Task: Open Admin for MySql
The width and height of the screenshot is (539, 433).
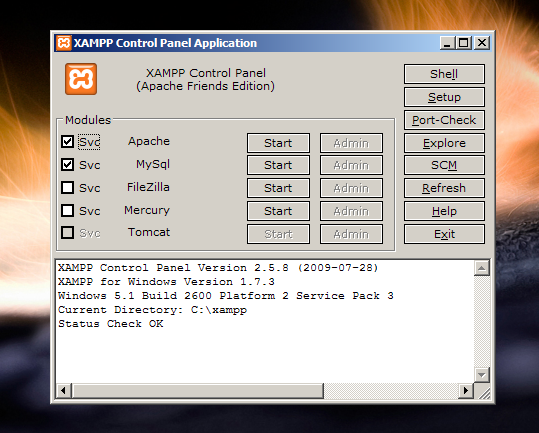Action: pos(351,165)
